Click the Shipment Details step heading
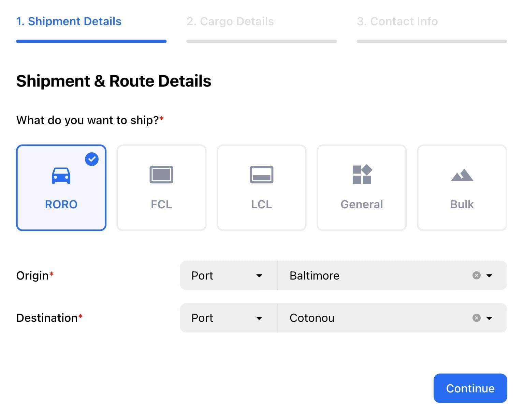This screenshot has height=420, width=524. coord(69,21)
